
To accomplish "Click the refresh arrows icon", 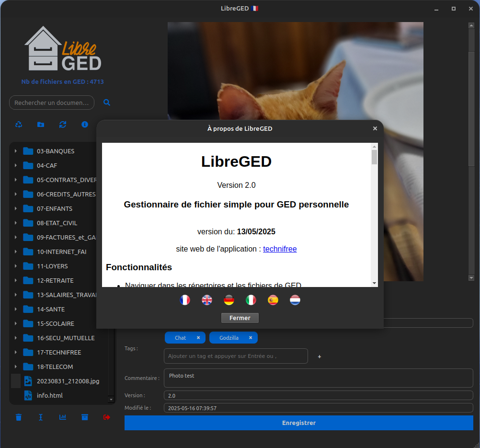I will (63, 125).
